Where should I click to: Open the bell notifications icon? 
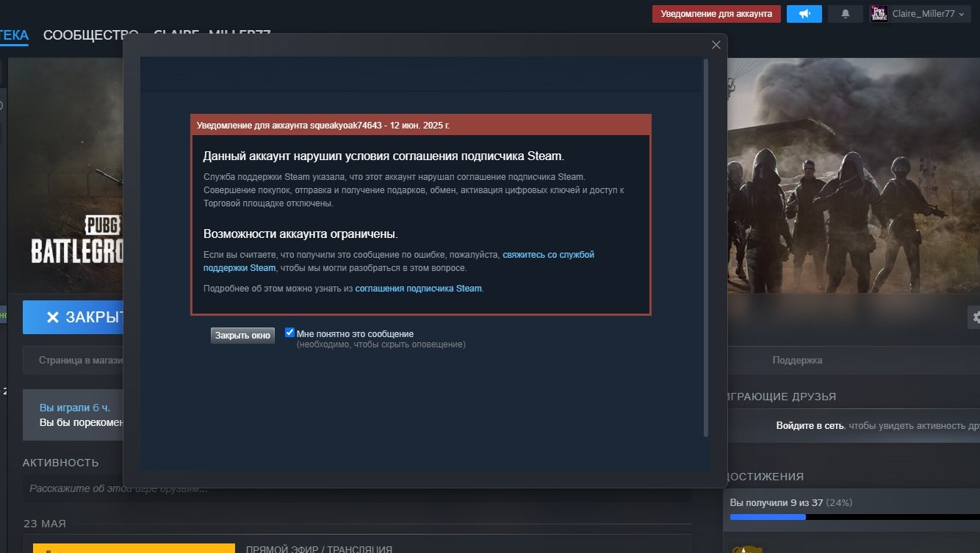[x=845, y=14]
